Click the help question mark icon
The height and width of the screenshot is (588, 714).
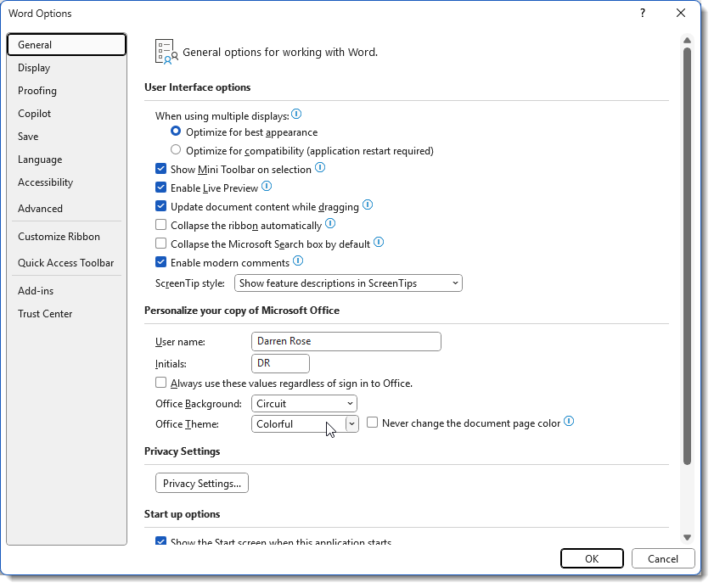pyautogui.click(x=643, y=14)
